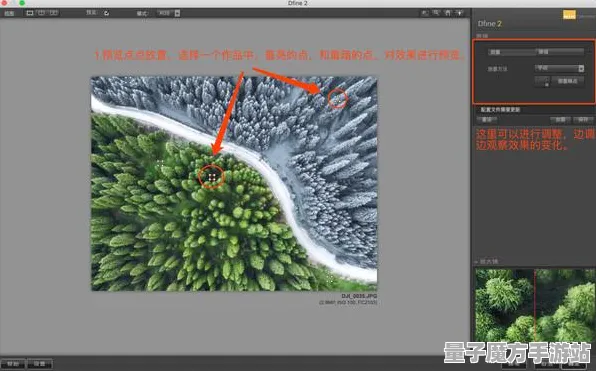Switch to the Measure tab

(512, 52)
